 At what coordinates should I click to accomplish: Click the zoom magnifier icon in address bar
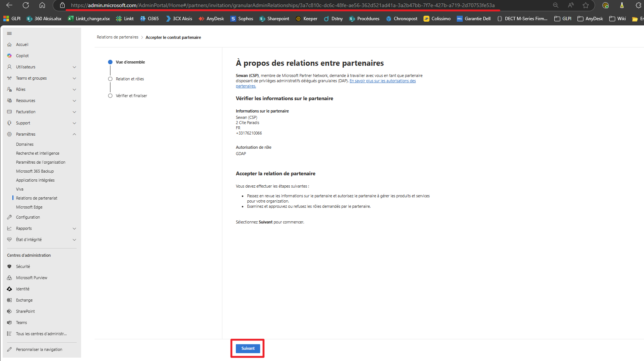(556, 5)
